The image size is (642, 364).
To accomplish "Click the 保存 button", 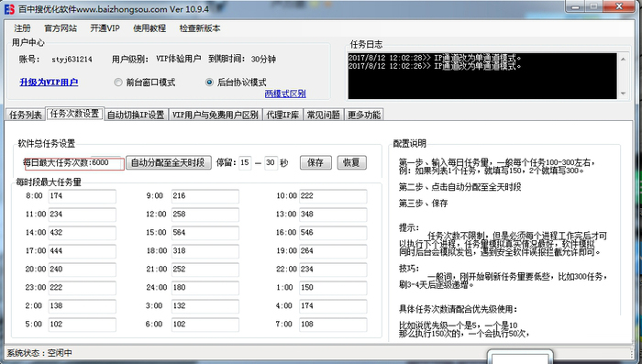I will tap(315, 162).
